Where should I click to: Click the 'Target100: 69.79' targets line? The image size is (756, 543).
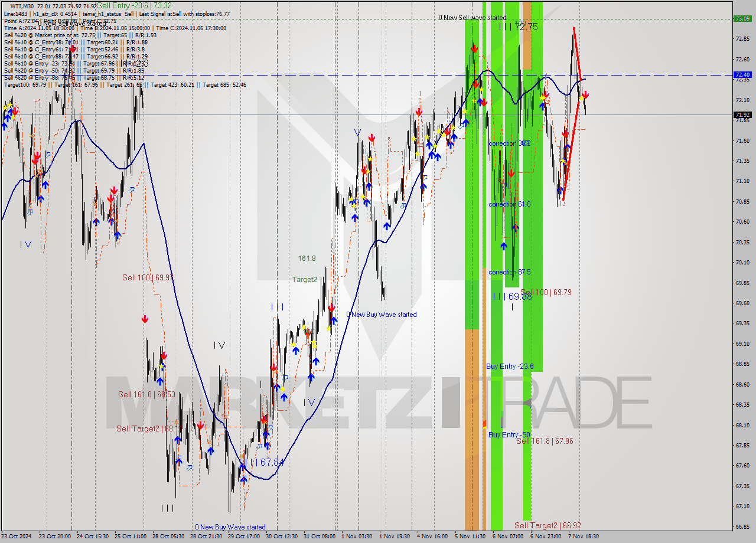click(x=125, y=84)
